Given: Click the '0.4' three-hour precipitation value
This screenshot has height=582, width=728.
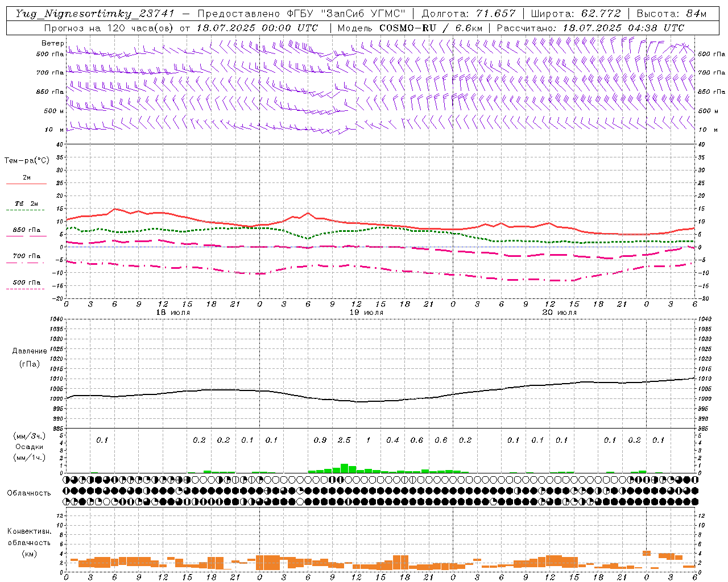Looking at the screenshot, I should click(x=392, y=440).
